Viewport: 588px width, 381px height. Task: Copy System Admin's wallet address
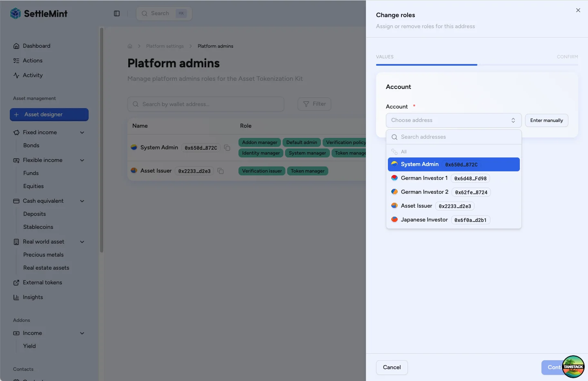click(x=227, y=148)
